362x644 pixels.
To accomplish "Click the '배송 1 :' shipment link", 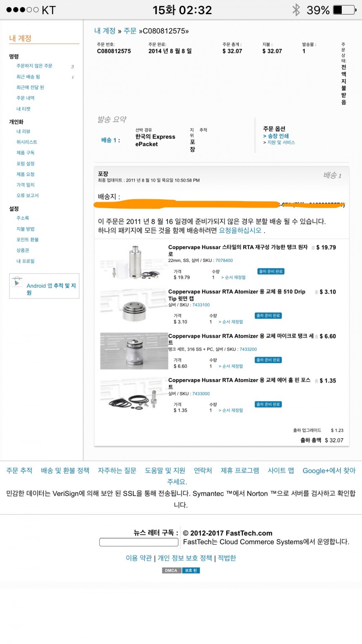I will pos(110,140).
